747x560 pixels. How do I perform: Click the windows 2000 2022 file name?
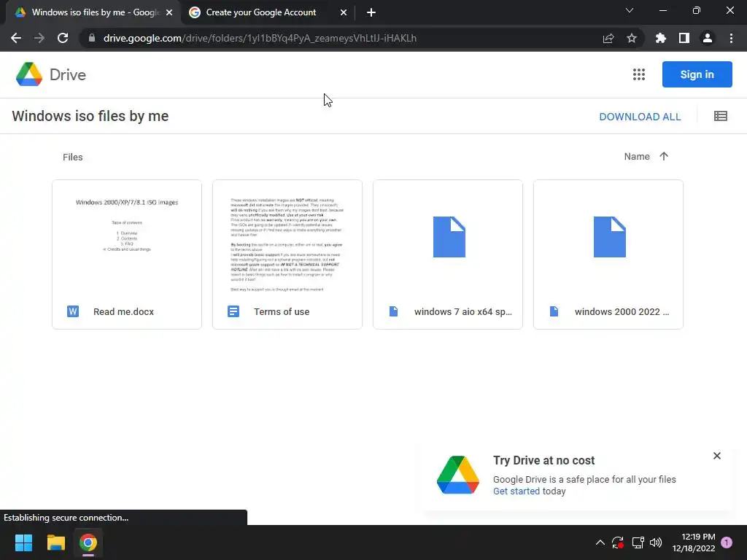click(622, 312)
